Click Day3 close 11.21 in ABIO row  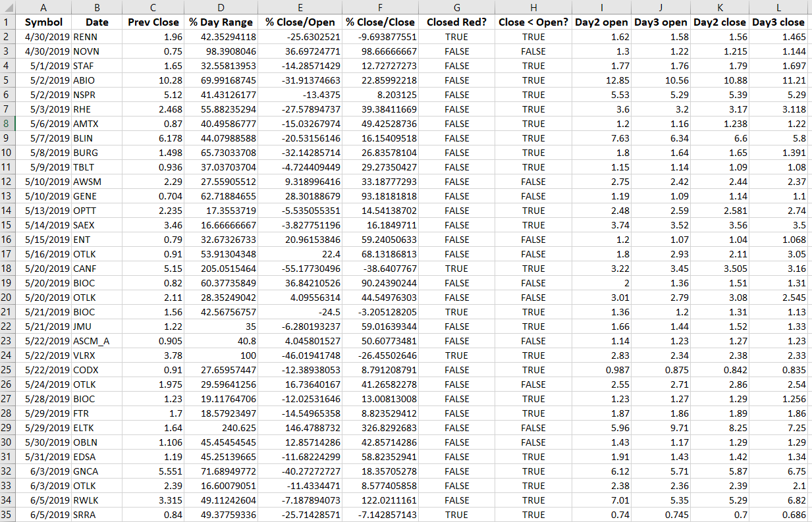pyautogui.click(x=779, y=80)
